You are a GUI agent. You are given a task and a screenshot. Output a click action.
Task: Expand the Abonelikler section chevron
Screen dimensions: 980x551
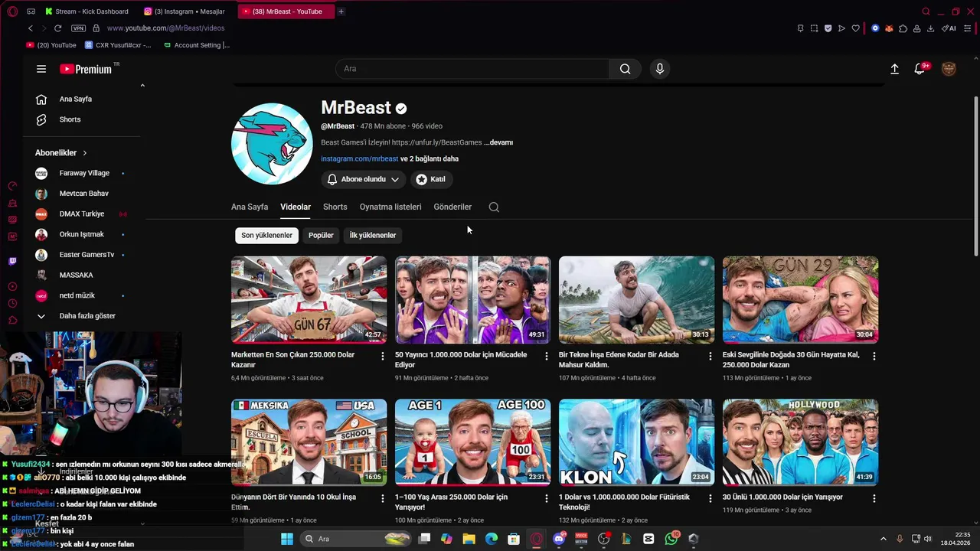(x=85, y=153)
